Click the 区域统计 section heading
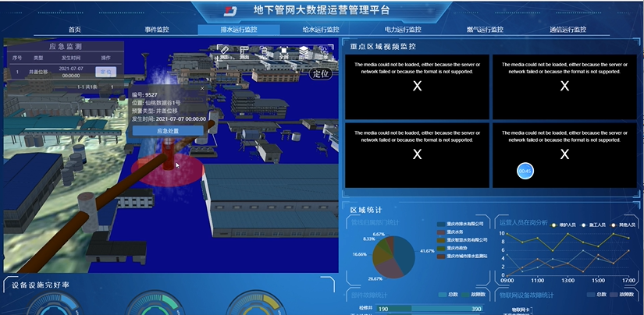The width and height of the screenshot is (644, 315). point(366,210)
